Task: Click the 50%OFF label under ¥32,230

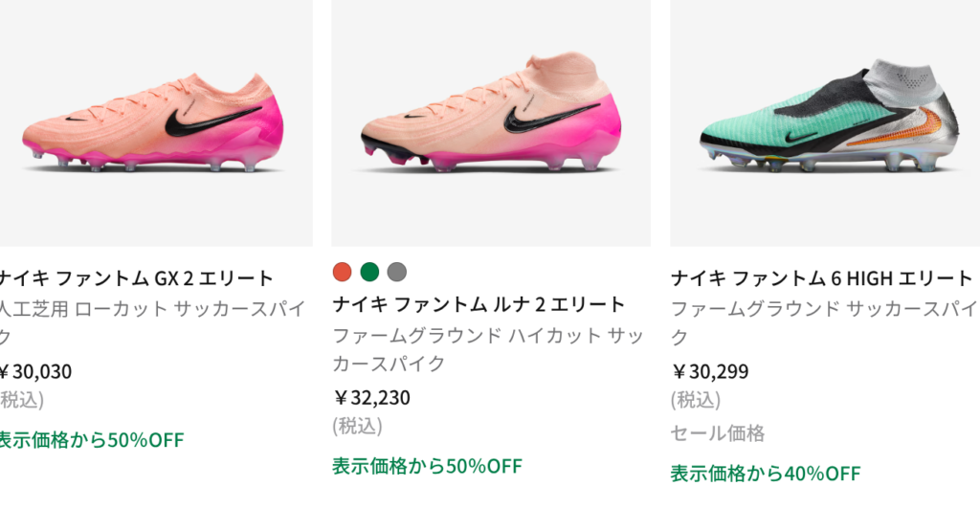Action: click(x=427, y=466)
